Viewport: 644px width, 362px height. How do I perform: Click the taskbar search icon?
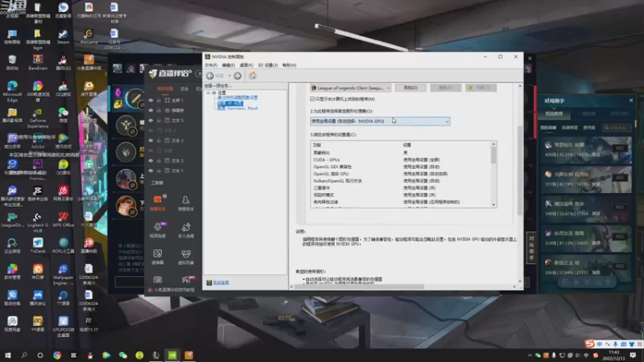tap(24, 355)
